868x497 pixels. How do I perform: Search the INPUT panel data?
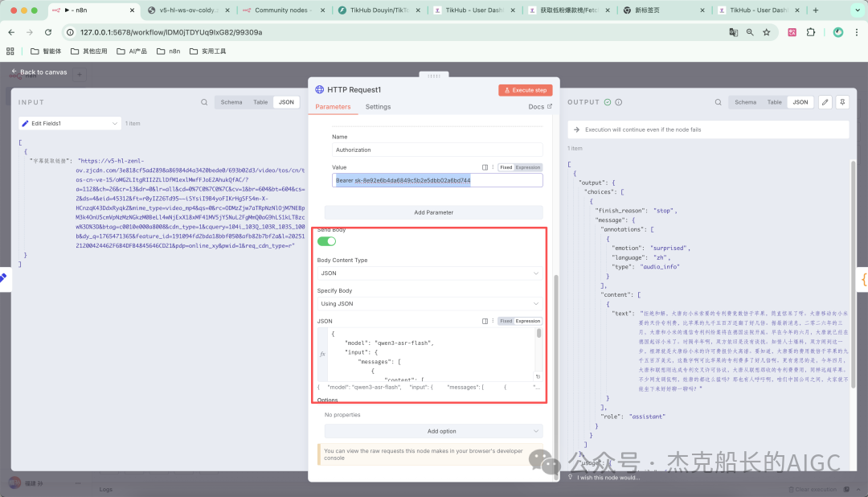pos(204,102)
